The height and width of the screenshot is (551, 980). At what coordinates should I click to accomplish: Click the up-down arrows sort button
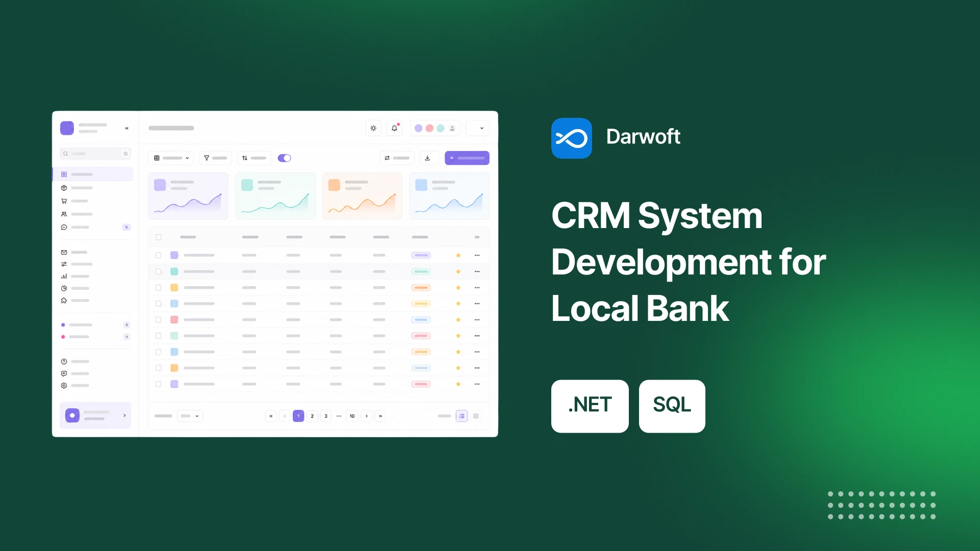(x=254, y=158)
